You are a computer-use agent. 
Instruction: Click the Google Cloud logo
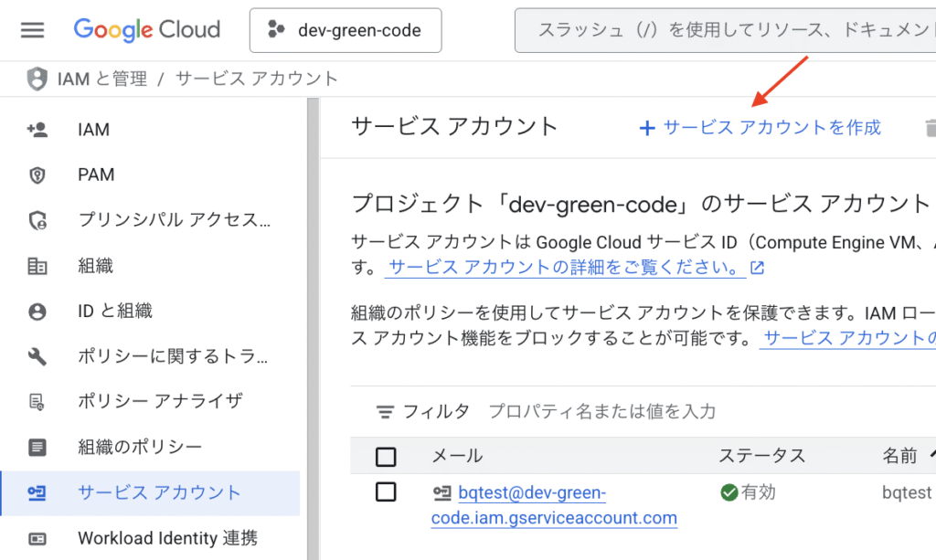point(147,30)
